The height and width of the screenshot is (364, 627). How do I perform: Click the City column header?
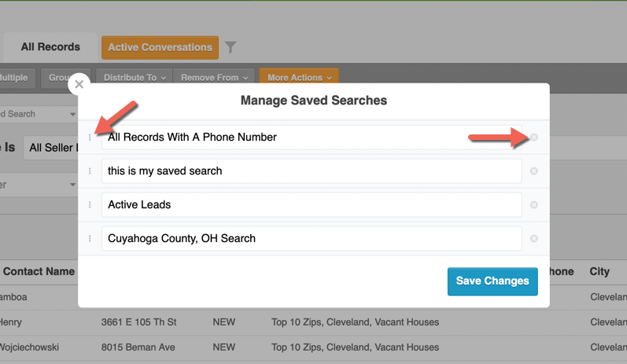click(x=599, y=272)
